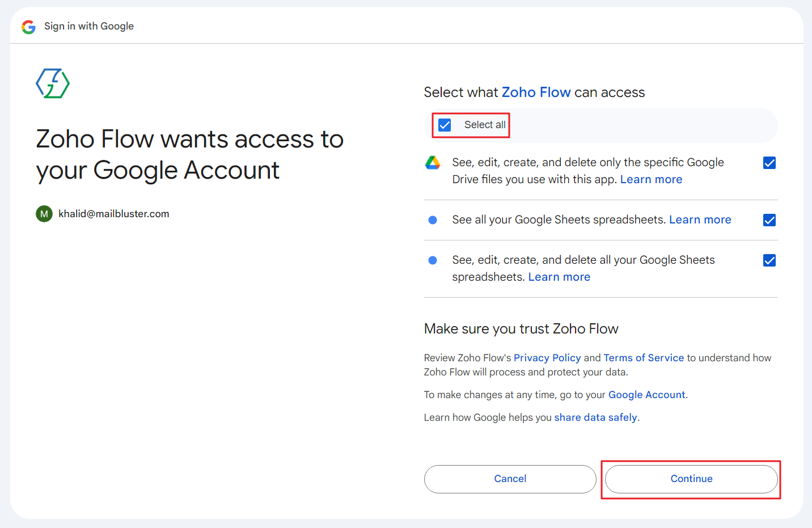Click blue dot beside edit Sheets permission
812x528 pixels.
click(x=433, y=260)
